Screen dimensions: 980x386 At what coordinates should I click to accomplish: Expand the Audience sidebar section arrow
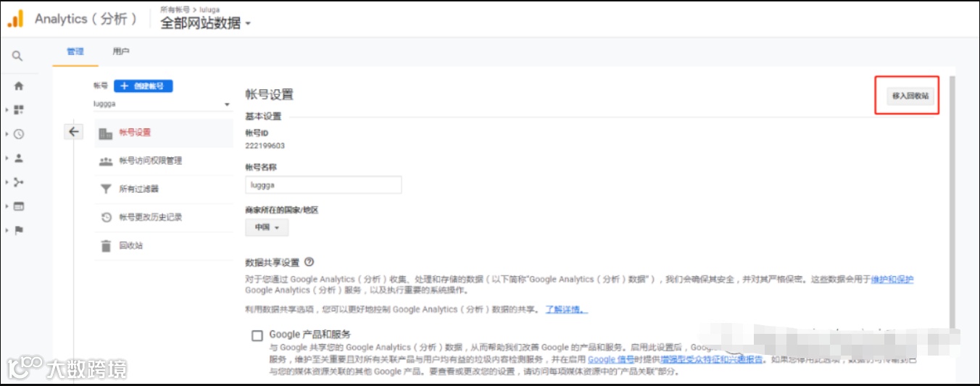pos(7,158)
